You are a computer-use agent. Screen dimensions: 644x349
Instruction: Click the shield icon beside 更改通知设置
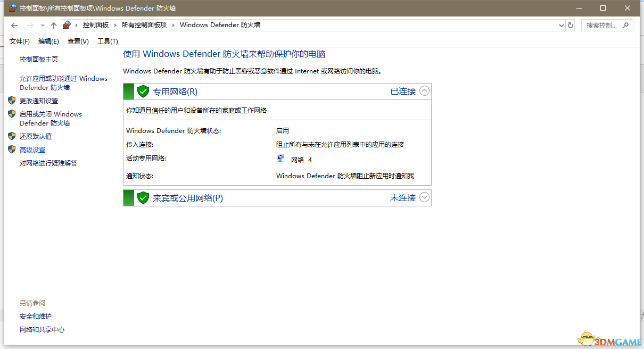[x=12, y=101]
